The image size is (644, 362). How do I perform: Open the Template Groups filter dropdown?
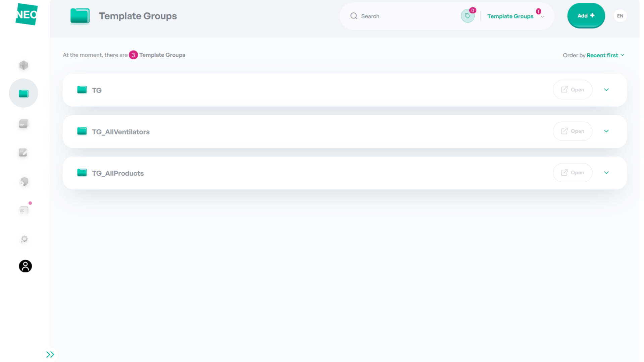tap(515, 16)
